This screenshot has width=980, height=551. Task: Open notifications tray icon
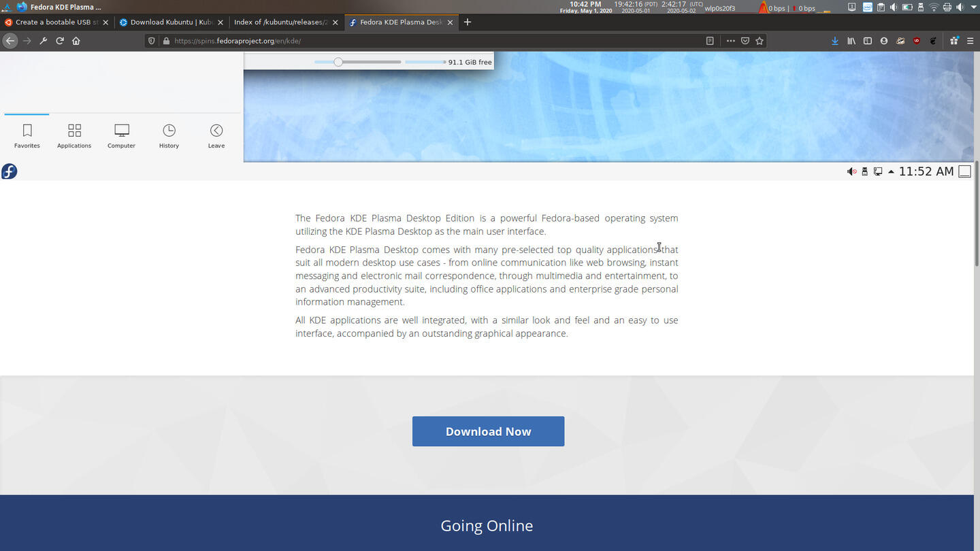(852, 7)
